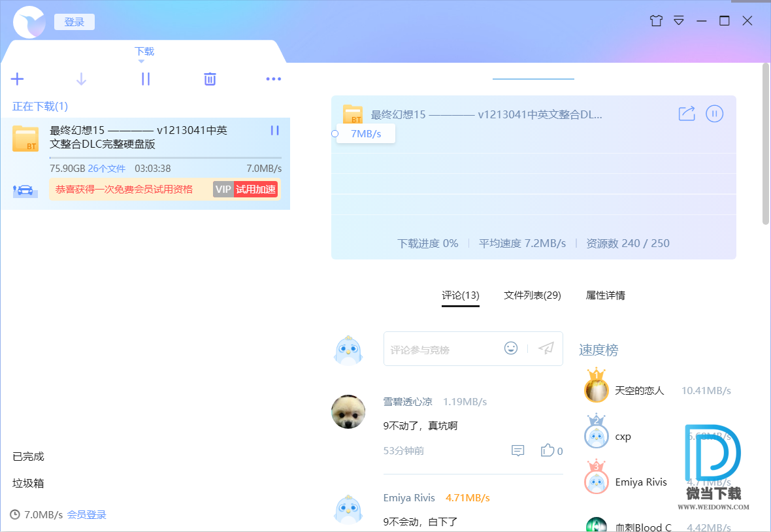The height and width of the screenshot is (532, 771).
Task: Open the emoji smiley picker
Action: tap(511, 348)
